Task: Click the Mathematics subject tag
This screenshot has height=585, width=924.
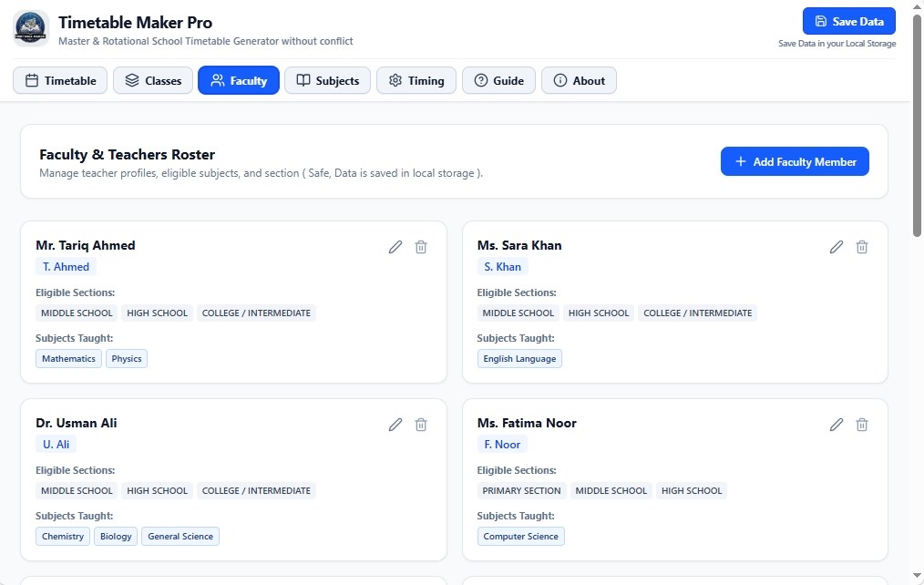Action: (68, 359)
